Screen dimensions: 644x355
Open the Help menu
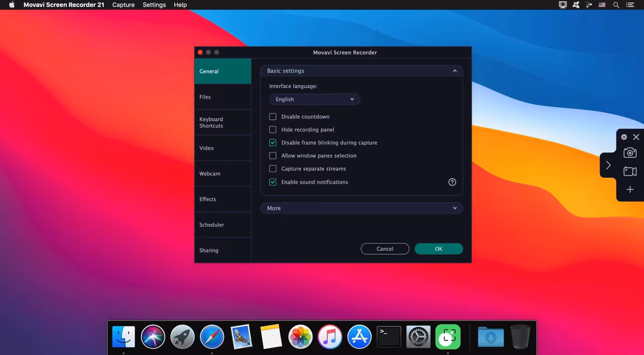pyautogui.click(x=180, y=5)
